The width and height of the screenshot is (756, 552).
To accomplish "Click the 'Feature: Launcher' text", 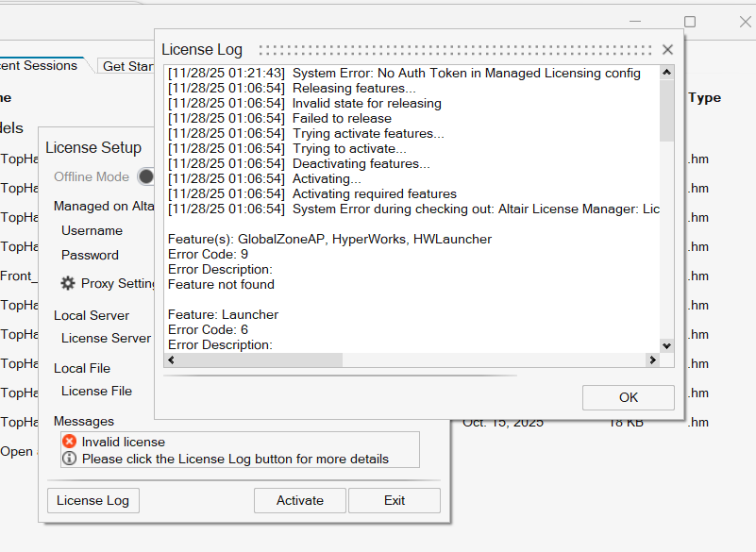I will tap(223, 315).
